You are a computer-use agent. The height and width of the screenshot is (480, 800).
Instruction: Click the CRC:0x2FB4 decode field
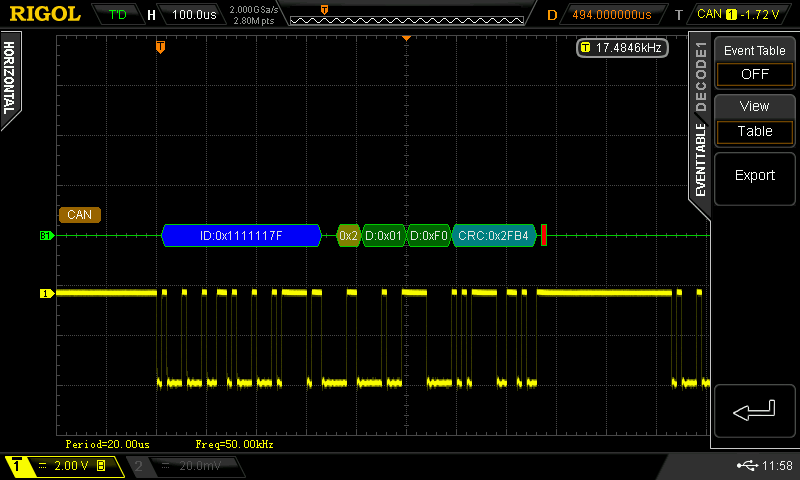pyautogui.click(x=493, y=236)
